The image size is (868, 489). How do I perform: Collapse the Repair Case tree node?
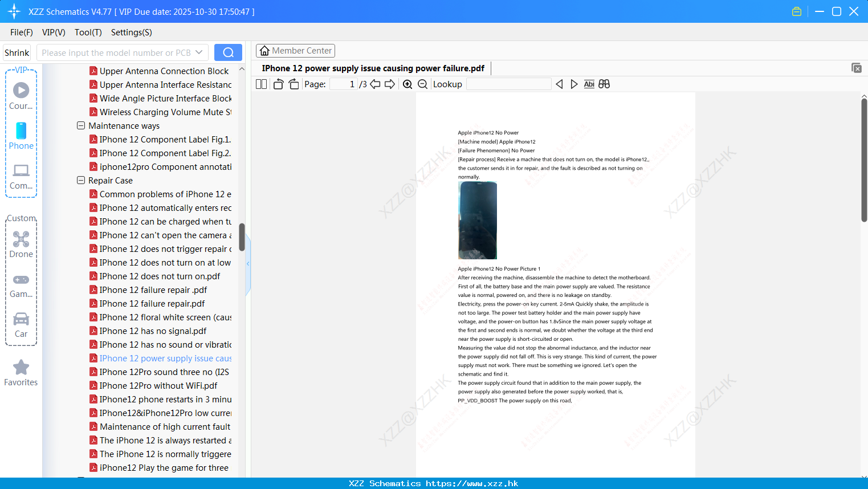pos(81,180)
